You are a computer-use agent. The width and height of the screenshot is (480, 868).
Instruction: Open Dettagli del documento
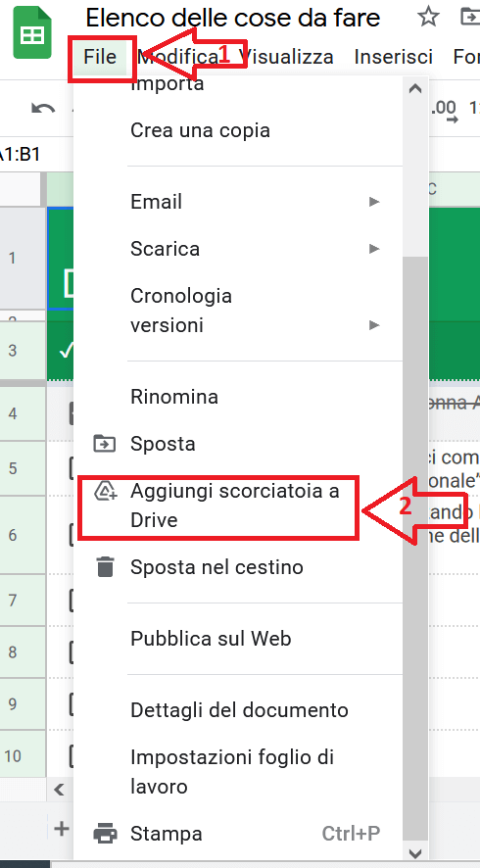239,710
